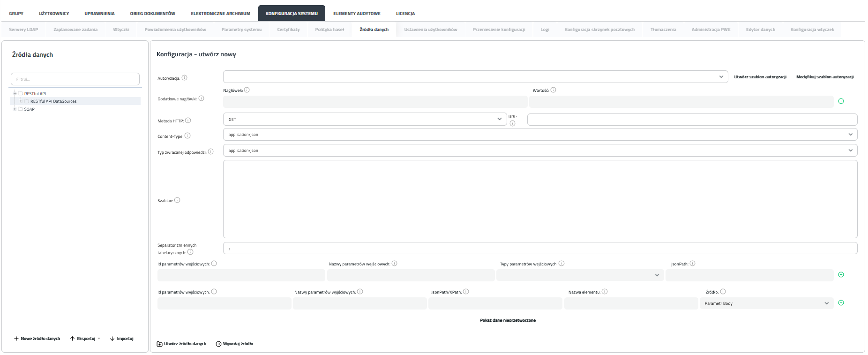
Task: Switch to GRUPY tab
Action: 16,14
